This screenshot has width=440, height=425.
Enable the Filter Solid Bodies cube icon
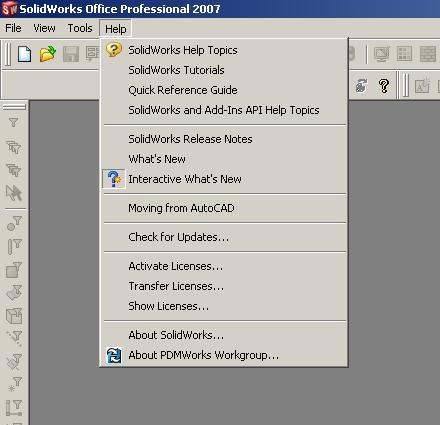(14, 315)
